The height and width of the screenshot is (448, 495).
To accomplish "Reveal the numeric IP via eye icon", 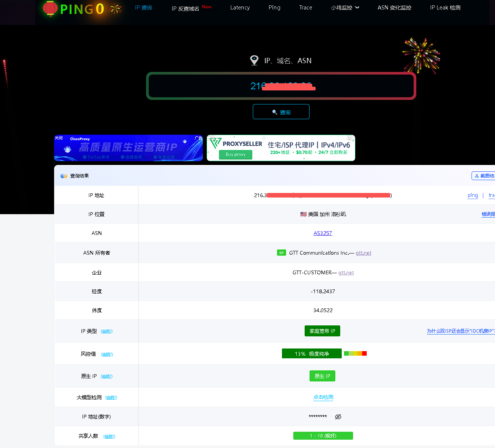I will 338,417.
